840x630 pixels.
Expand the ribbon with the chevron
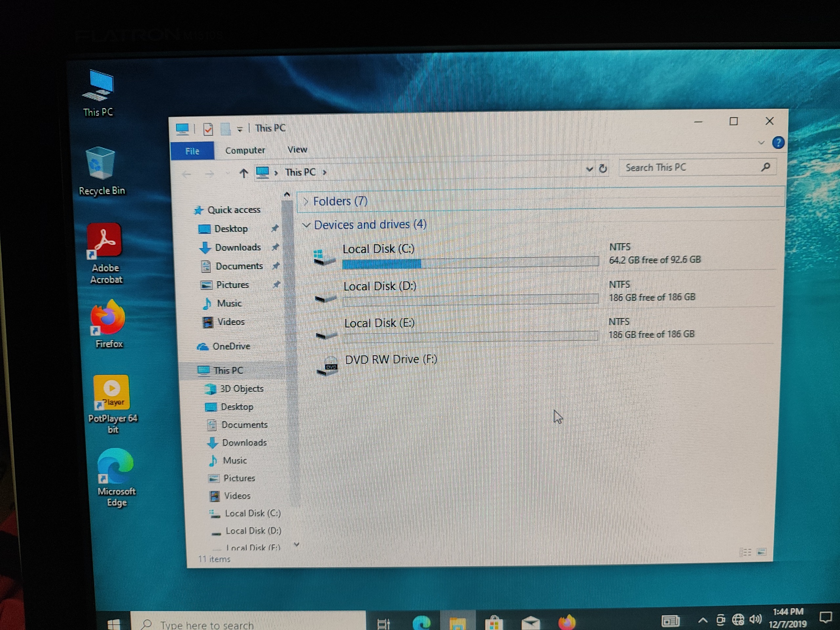761,143
